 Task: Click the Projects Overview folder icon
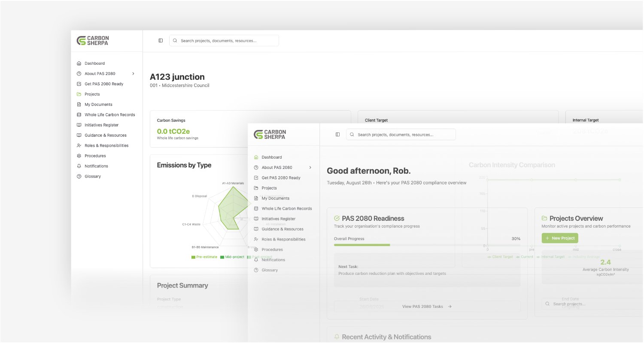click(544, 218)
